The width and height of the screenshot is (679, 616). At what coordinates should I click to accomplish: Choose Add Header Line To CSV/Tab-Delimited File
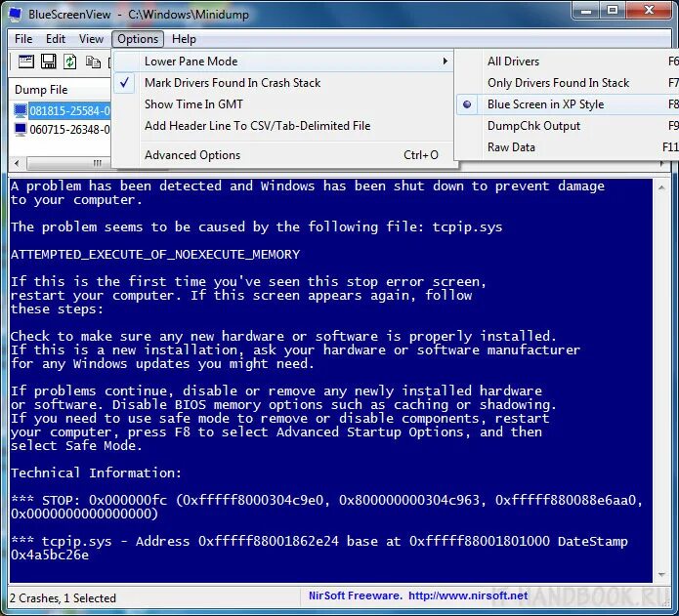tap(284, 126)
